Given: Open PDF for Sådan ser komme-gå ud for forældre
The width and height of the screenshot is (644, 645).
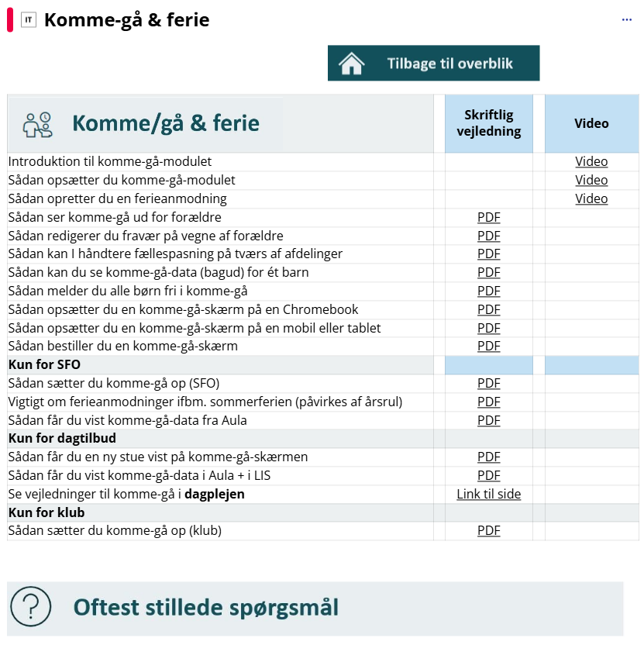Looking at the screenshot, I should click(x=488, y=217).
